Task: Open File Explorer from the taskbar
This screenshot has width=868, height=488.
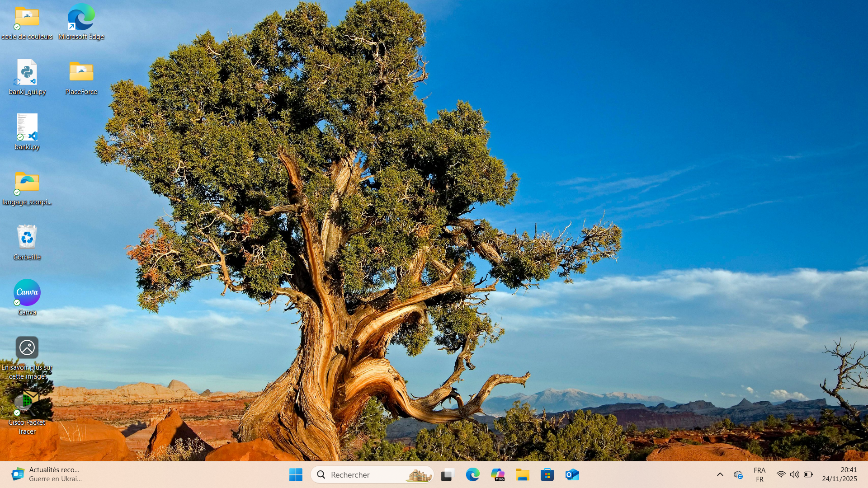Action: pos(522,474)
